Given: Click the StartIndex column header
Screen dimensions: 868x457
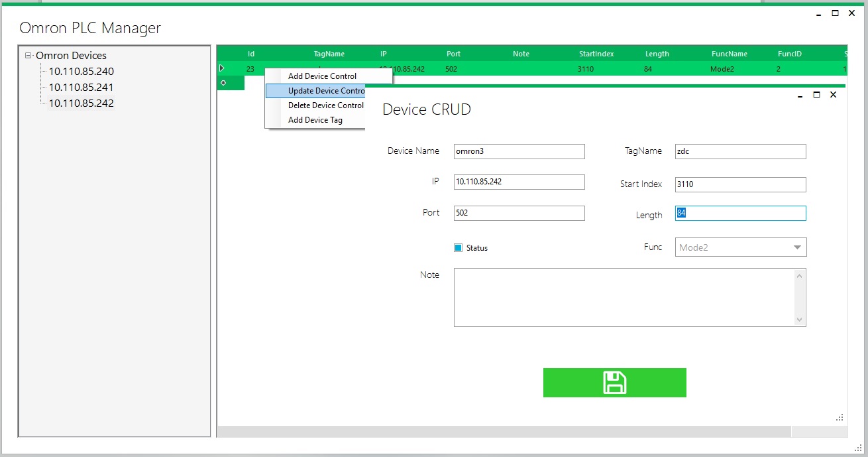Looking at the screenshot, I should coord(596,54).
